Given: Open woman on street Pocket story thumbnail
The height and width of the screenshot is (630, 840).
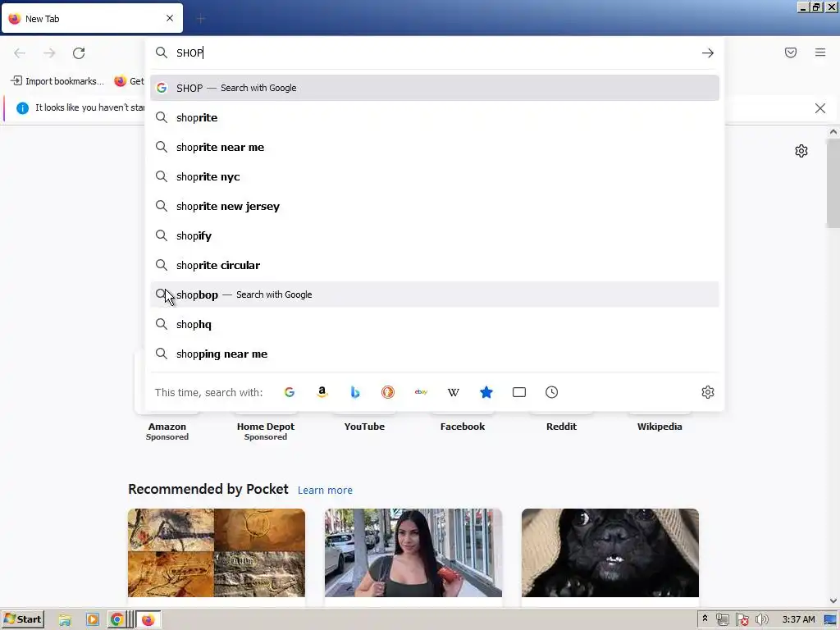Looking at the screenshot, I should (413, 553).
